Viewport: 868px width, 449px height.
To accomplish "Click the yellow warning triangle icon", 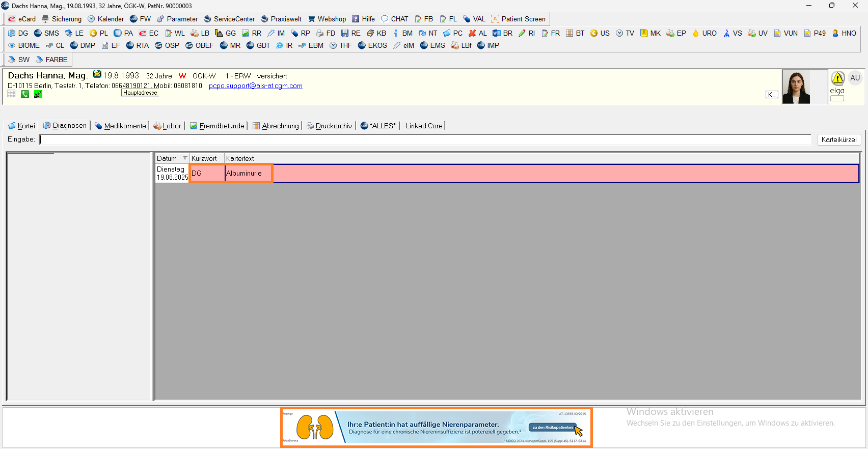I will (837, 78).
